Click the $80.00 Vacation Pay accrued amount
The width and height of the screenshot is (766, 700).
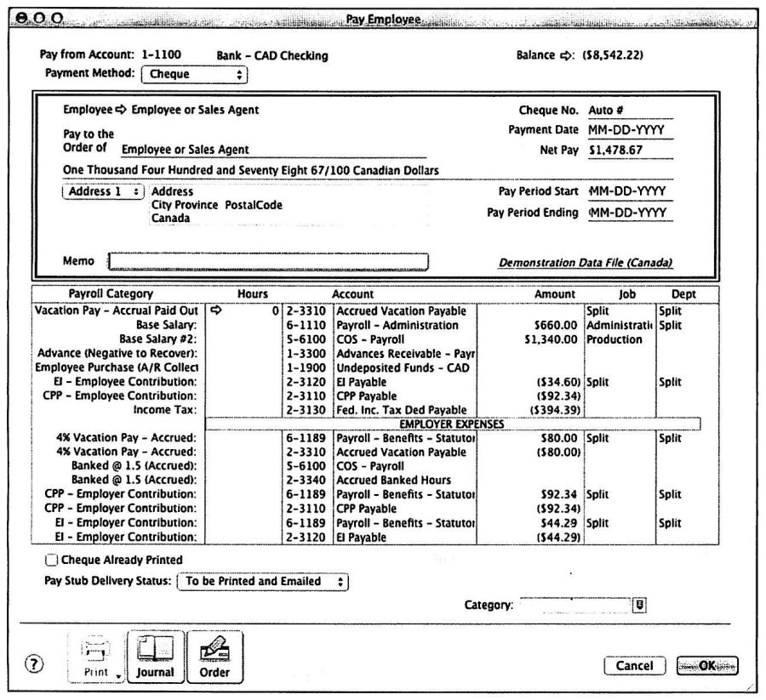(x=559, y=438)
